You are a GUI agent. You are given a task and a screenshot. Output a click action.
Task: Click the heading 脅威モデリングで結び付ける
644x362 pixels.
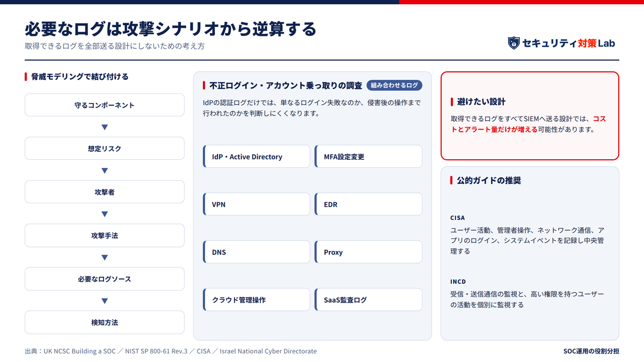(x=79, y=77)
